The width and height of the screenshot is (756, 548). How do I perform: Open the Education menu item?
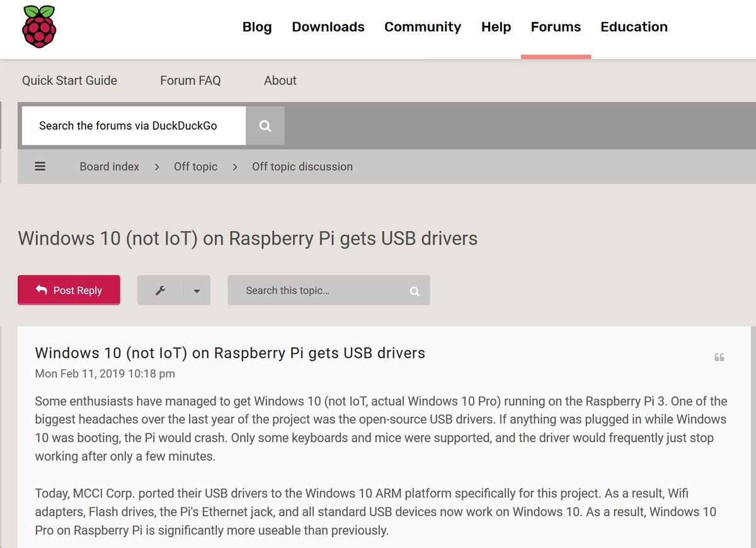[634, 27]
